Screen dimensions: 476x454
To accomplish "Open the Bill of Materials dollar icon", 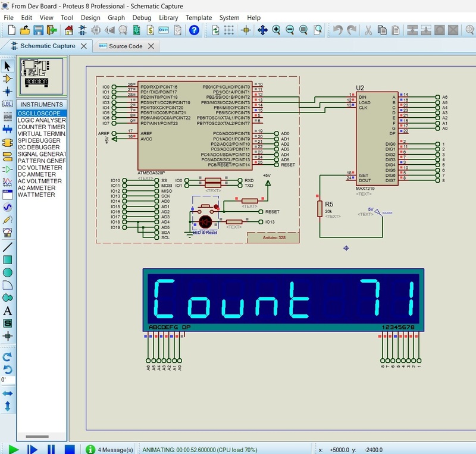I will [151, 30].
